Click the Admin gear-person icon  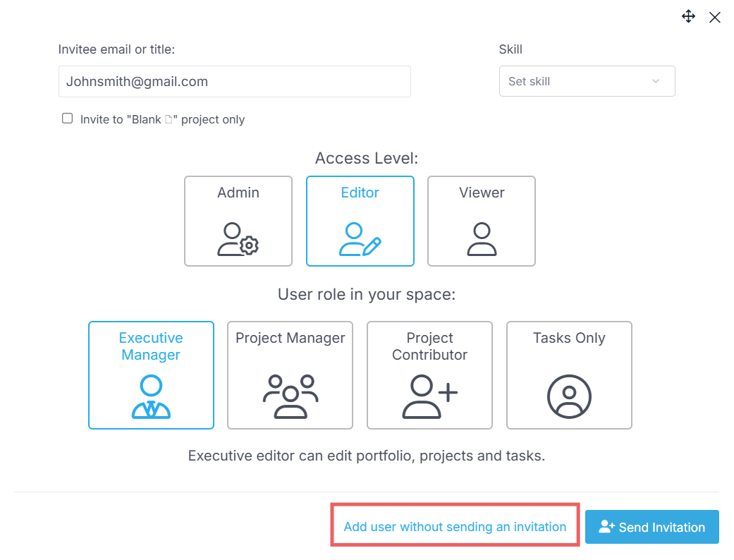tap(238, 239)
